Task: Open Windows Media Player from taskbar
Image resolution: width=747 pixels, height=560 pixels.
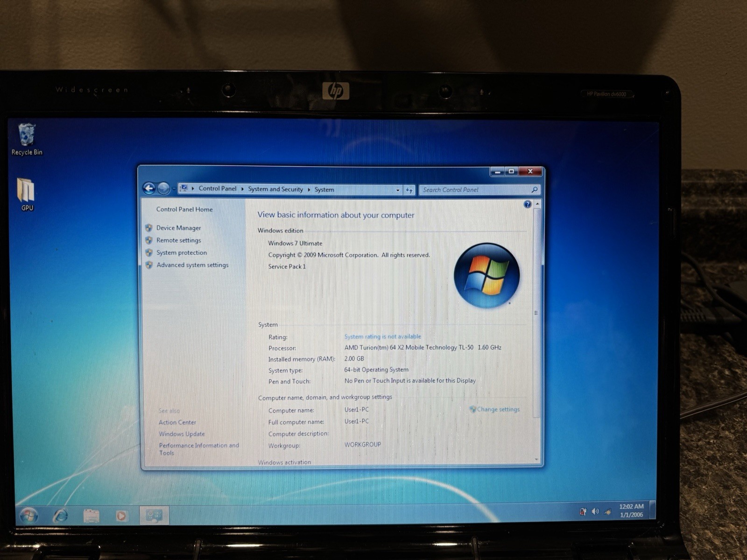Action: [x=121, y=516]
